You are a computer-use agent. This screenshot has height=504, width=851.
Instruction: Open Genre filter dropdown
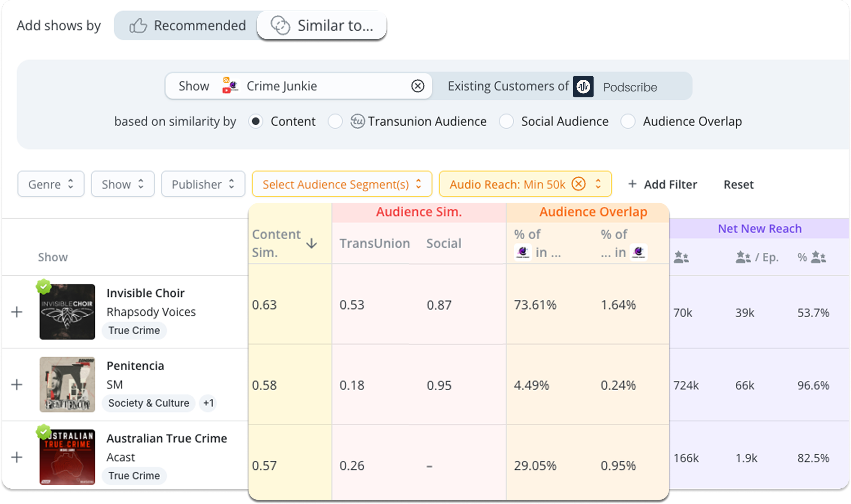[51, 184]
